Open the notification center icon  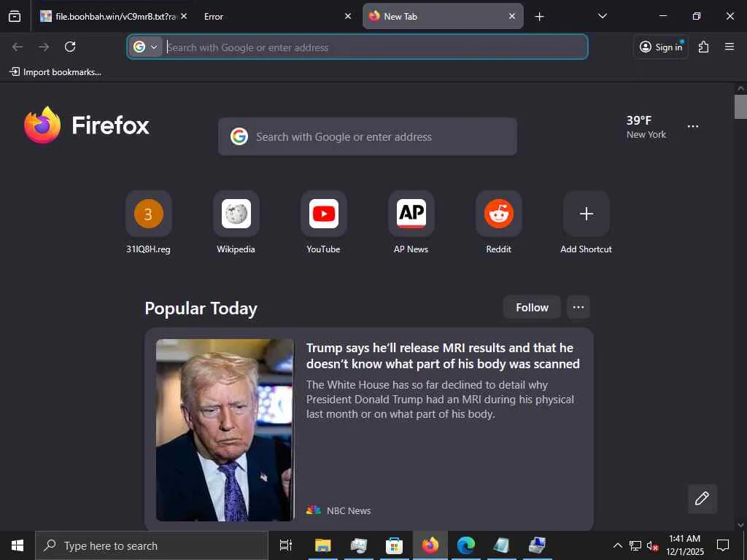click(x=723, y=545)
